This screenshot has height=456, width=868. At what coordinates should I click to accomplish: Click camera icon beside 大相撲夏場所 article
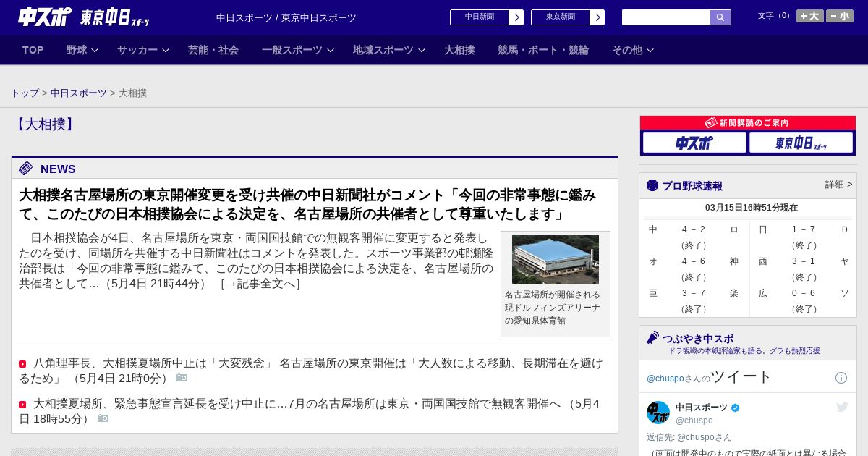pos(103,418)
